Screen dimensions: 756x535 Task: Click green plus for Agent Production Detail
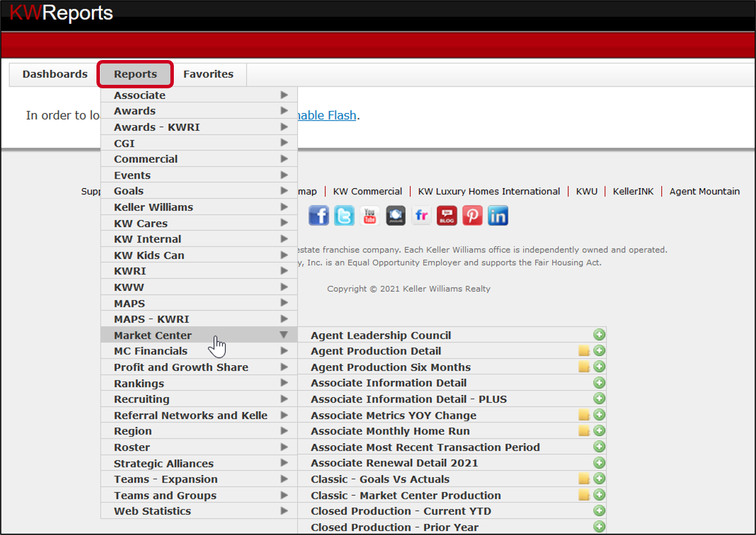(599, 350)
